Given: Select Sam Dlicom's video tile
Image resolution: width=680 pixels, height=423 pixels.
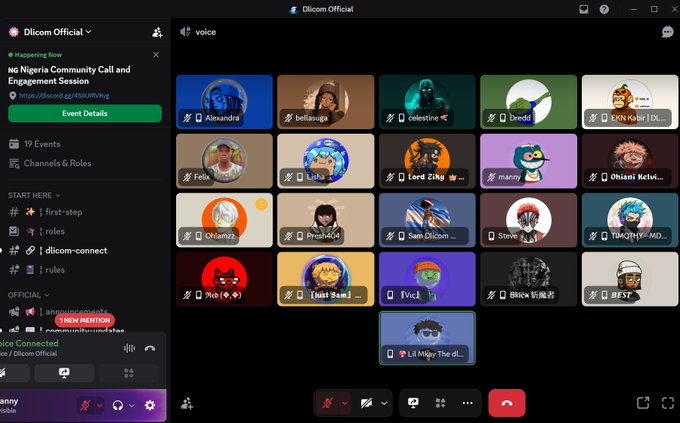Looking at the screenshot, I should click(x=427, y=220).
